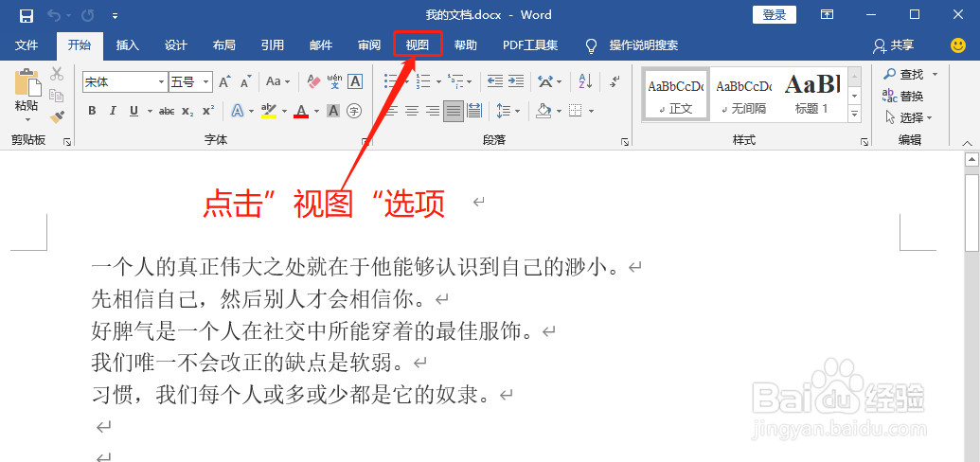Switch to the 邮件 tab

tap(321, 45)
